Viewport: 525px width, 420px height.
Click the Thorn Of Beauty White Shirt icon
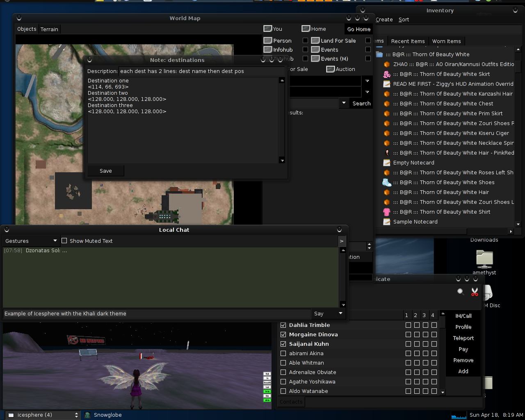point(386,212)
